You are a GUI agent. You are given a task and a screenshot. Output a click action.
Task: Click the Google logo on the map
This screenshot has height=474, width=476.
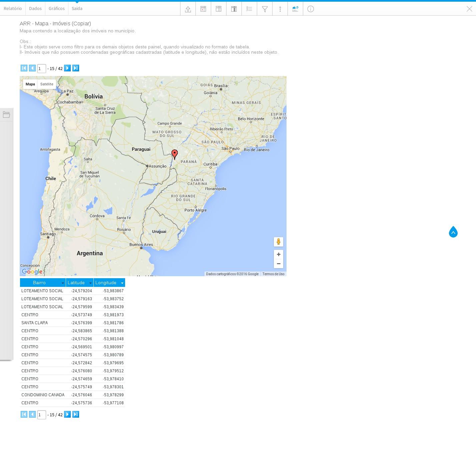[x=32, y=272]
